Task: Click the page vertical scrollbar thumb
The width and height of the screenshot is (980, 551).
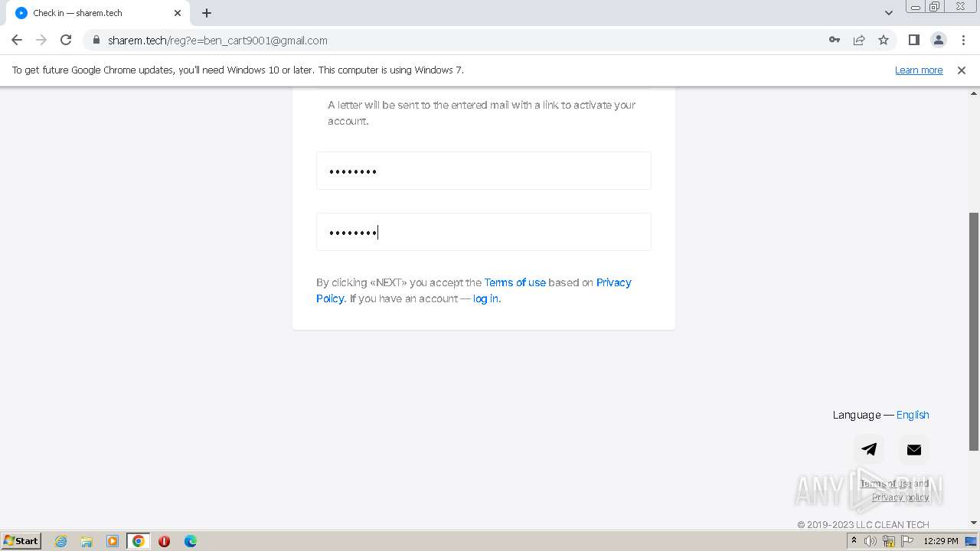Action: pos(974,331)
